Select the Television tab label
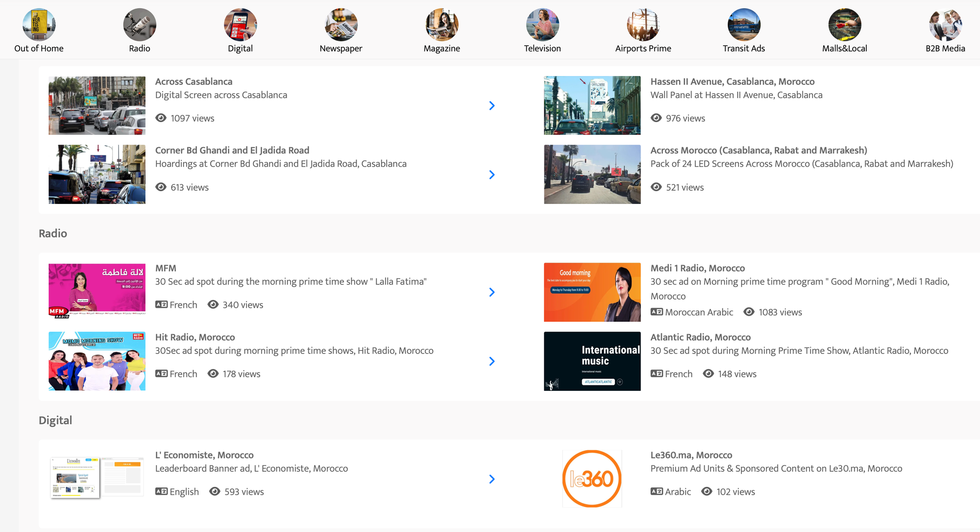 tap(542, 48)
